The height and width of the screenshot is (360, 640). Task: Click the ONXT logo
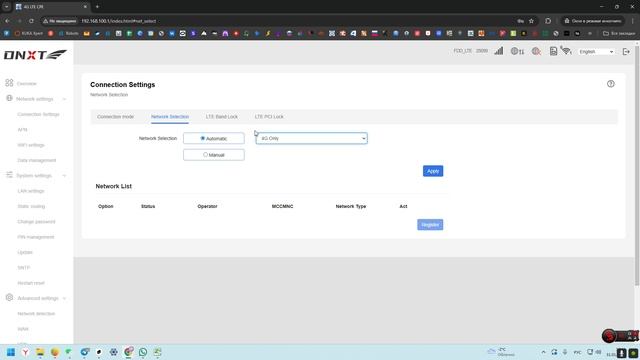(35, 55)
